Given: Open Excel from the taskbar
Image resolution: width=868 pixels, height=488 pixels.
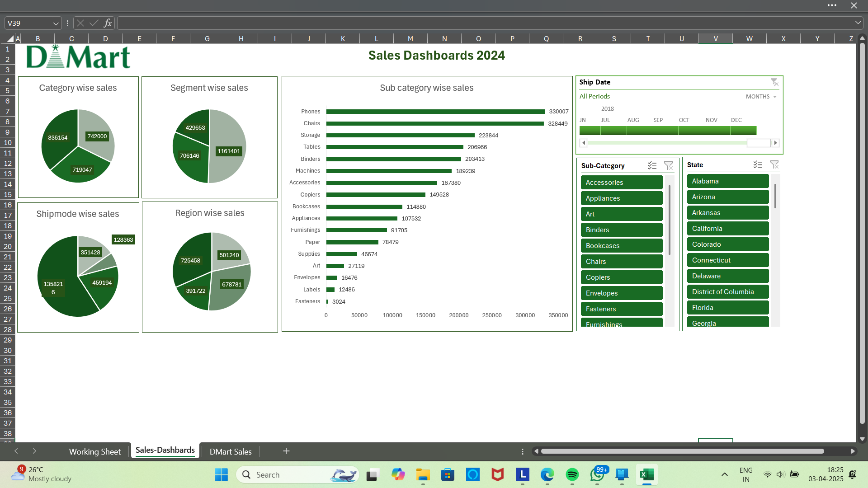Looking at the screenshot, I should [x=647, y=475].
